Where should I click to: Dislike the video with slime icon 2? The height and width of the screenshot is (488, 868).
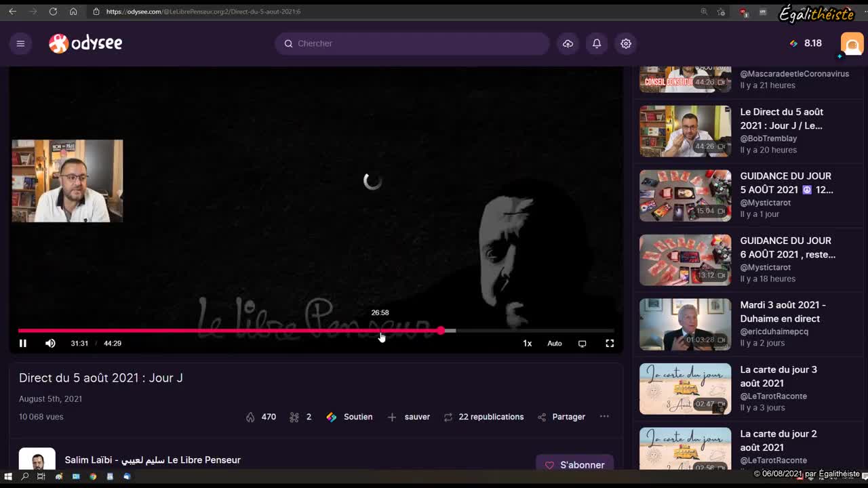coord(300,417)
